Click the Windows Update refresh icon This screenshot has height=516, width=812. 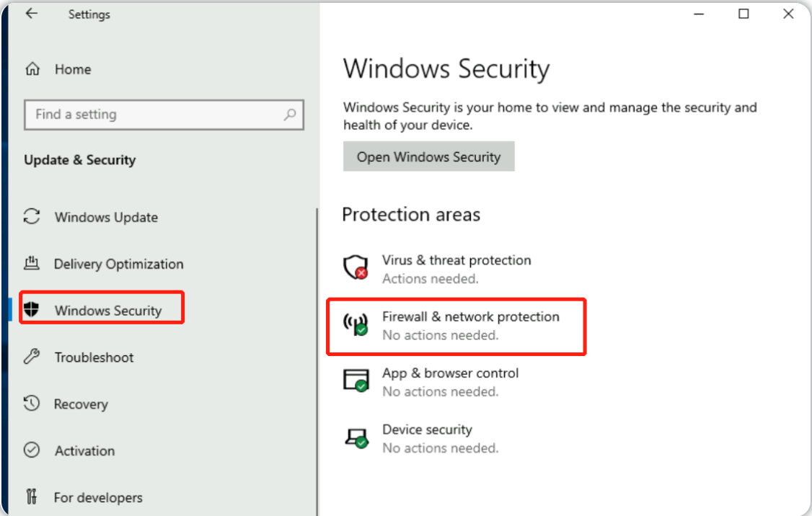pos(32,217)
